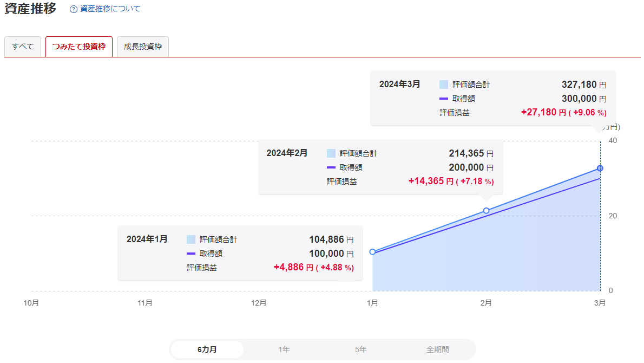The height and width of the screenshot is (363, 644).
Task: Click light blue 評価額合計 swatch in 2024年2月 tooltip
Action: click(331, 153)
